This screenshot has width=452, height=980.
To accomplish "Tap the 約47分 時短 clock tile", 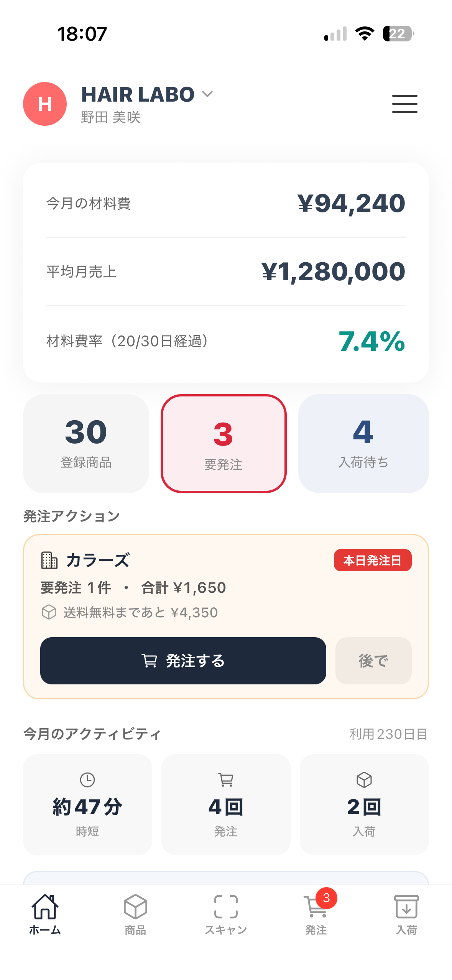I will (87, 804).
